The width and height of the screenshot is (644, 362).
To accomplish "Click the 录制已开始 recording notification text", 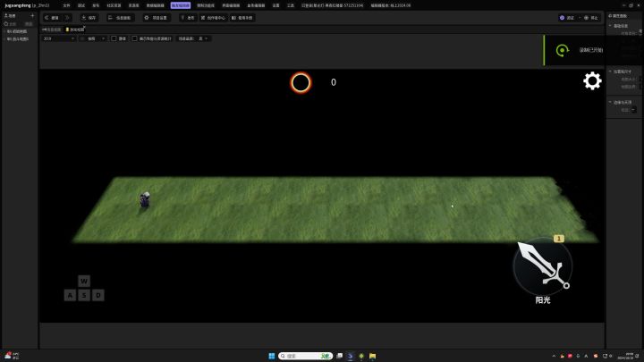I will pyautogui.click(x=590, y=50).
